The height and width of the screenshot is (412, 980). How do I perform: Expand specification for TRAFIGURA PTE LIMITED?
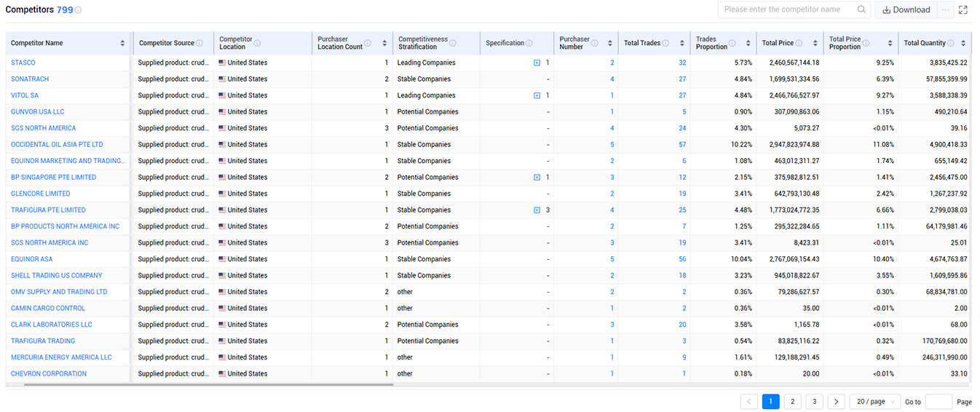coord(537,210)
